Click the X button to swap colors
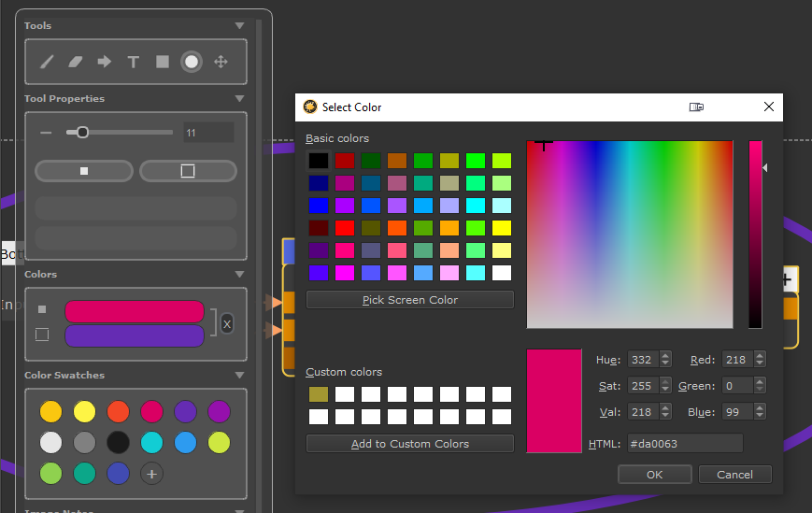The width and height of the screenshot is (812, 513). coord(227,323)
